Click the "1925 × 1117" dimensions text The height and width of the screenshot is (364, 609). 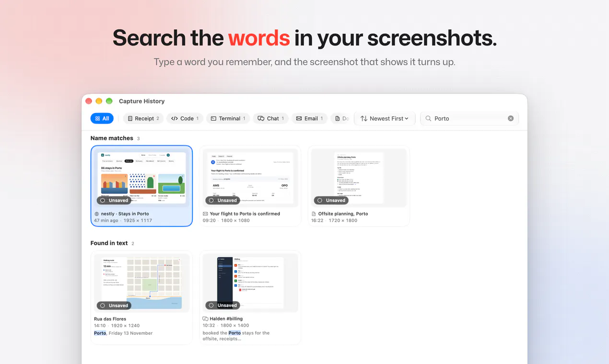pyautogui.click(x=138, y=220)
